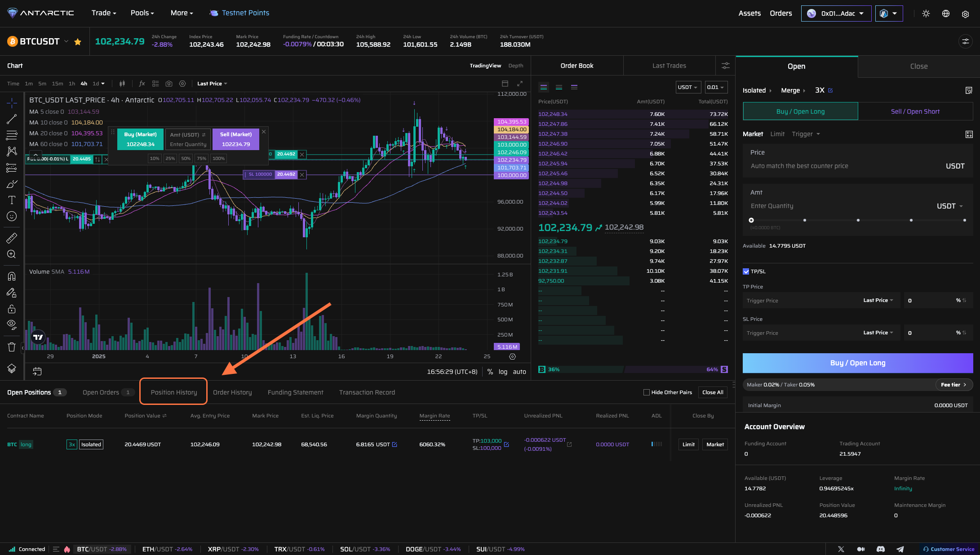The height and width of the screenshot is (555, 980).
Task: Open calculator icon beside order types
Action: tap(969, 134)
